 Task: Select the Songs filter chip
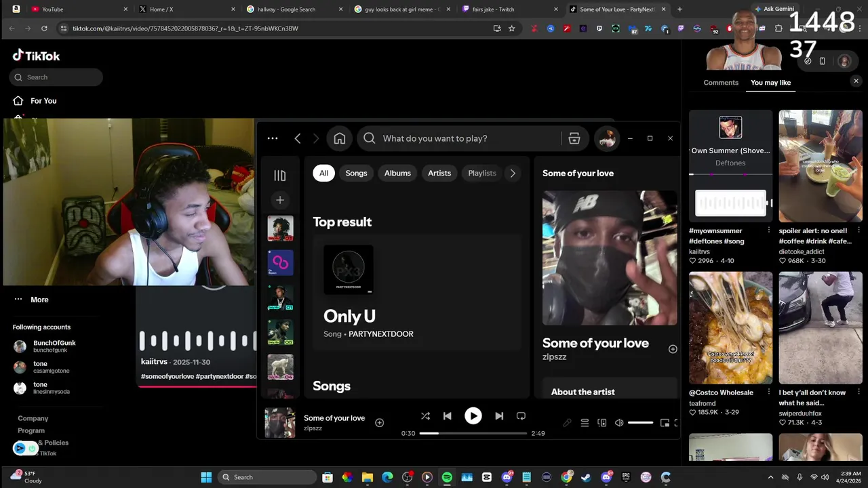356,173
